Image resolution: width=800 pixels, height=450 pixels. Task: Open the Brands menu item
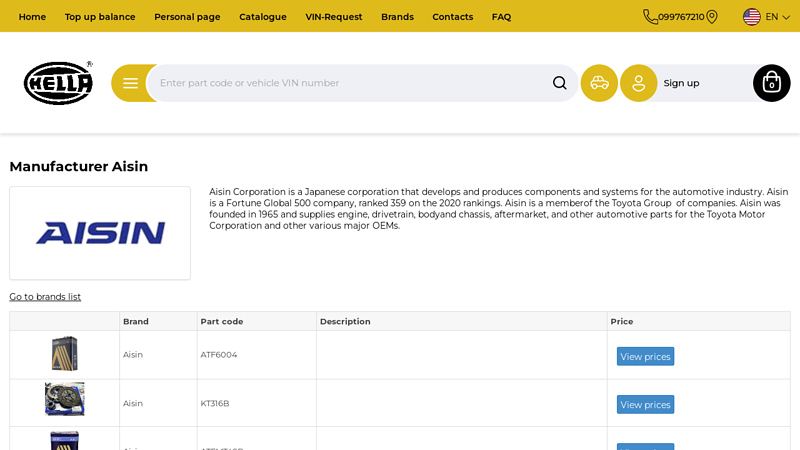pos(397,17)
